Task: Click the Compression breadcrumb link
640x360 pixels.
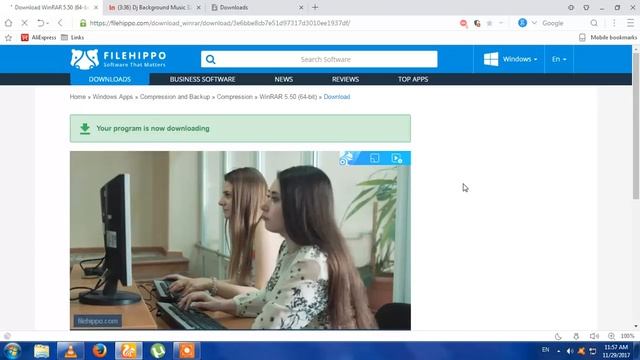Action: click(235, 97)
